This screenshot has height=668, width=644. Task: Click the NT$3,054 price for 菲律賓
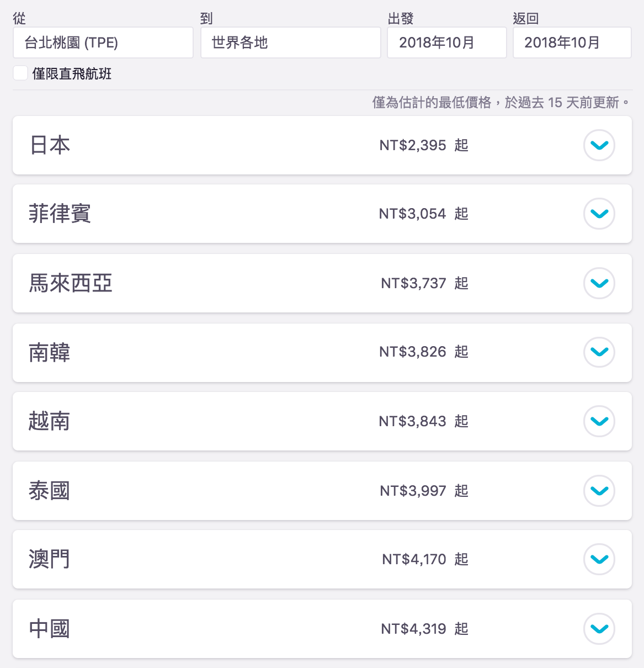coord(412,214)
